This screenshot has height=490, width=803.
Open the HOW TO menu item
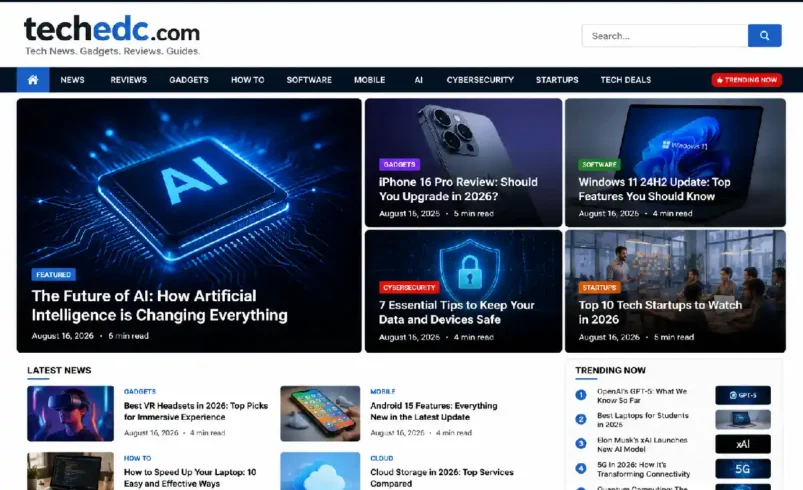(247, 80)
